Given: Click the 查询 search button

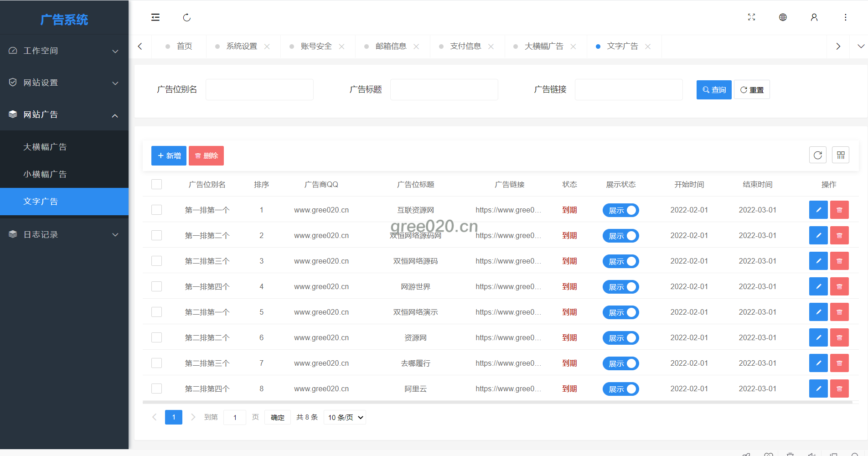Looking at the screenshot, I should pos(713,90).
